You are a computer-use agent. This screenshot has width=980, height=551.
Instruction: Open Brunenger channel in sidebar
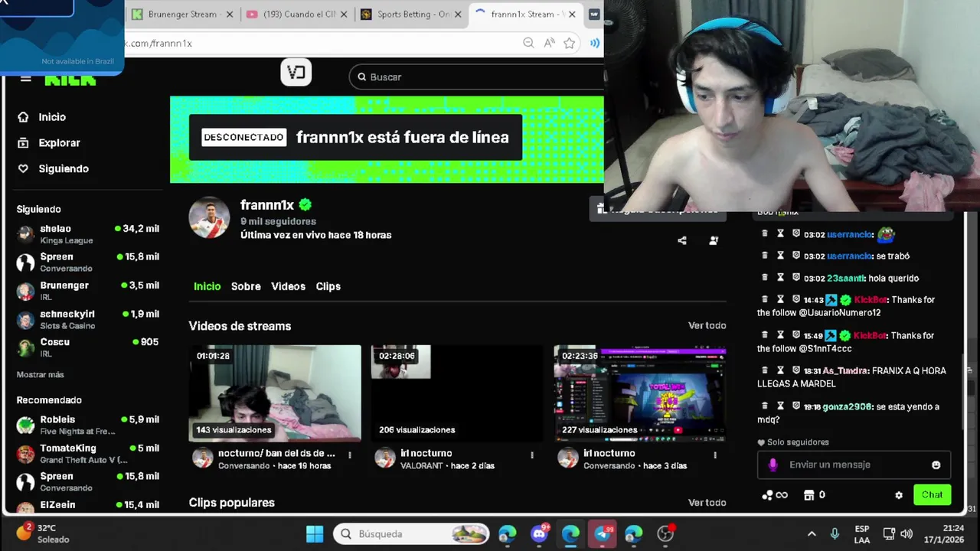tap(88, 291)
